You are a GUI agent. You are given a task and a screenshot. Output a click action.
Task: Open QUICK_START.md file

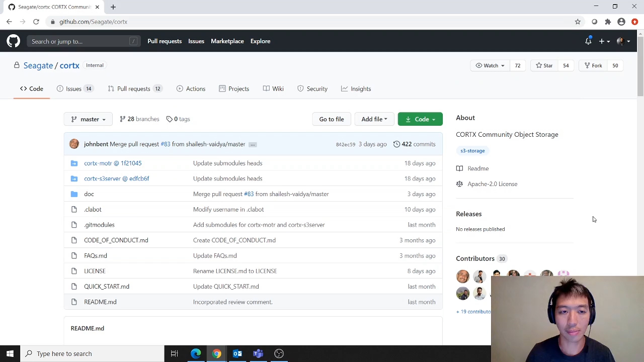(x=107, y=287)
